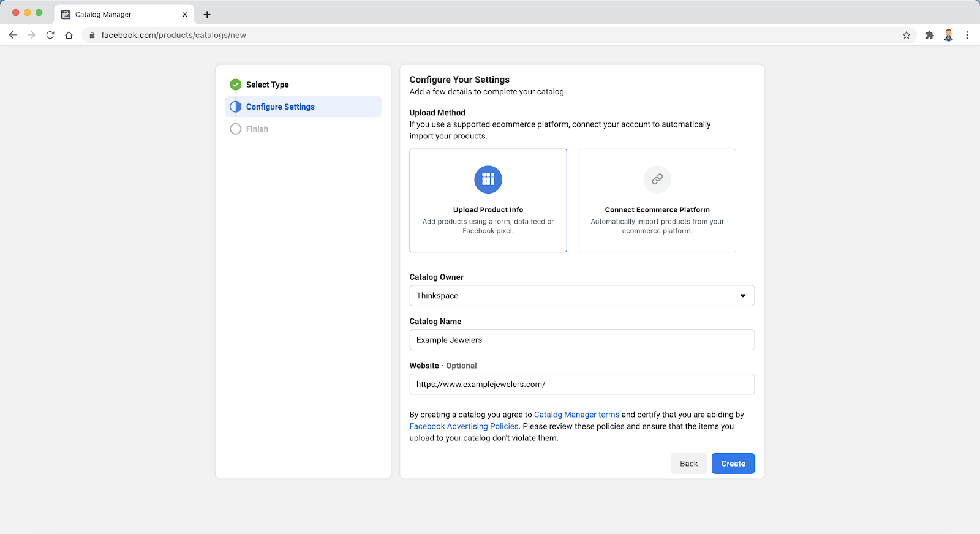Click the macOS yellow minimize window button
This screenshot has width=980, height=534.
[27, 12]
